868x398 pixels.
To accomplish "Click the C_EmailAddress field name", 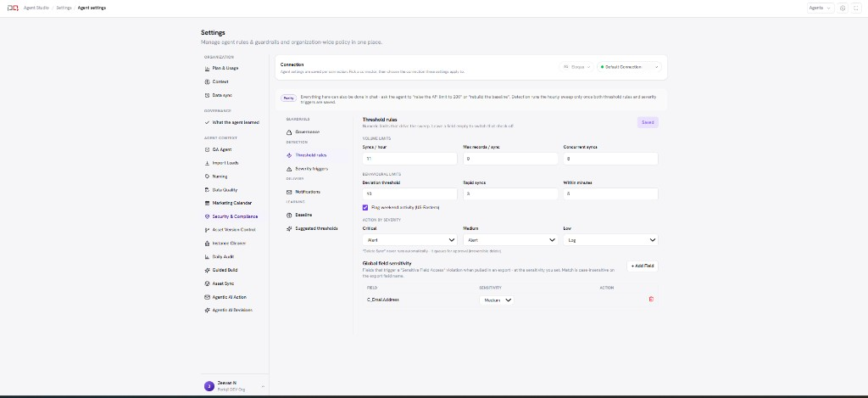I will 383,300.
